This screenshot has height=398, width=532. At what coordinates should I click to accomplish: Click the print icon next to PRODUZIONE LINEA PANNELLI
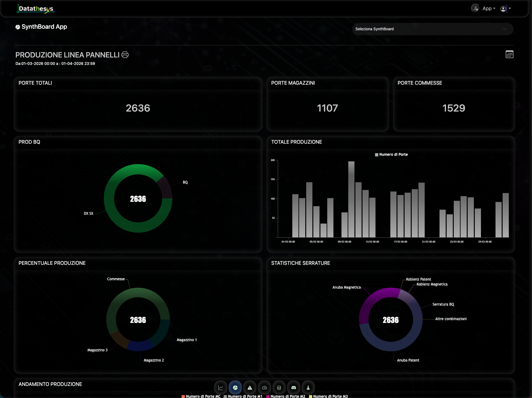(x=125, y=55)
